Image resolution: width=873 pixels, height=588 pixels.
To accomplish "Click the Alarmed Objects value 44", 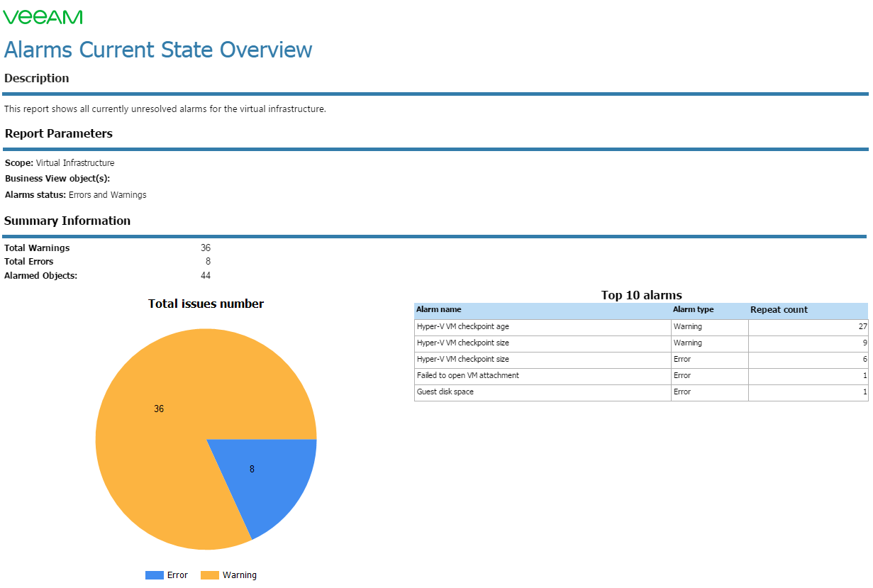I will 206,276.
